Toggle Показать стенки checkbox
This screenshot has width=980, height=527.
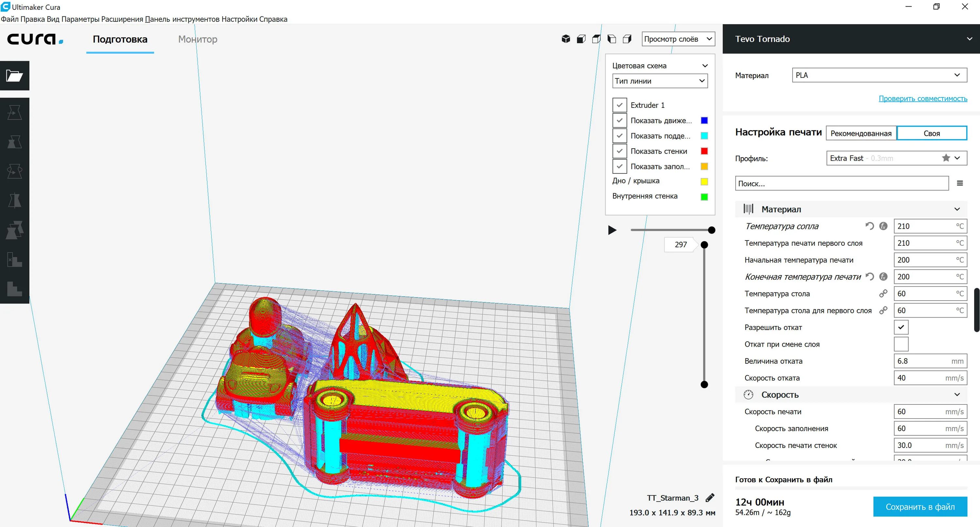619,151
